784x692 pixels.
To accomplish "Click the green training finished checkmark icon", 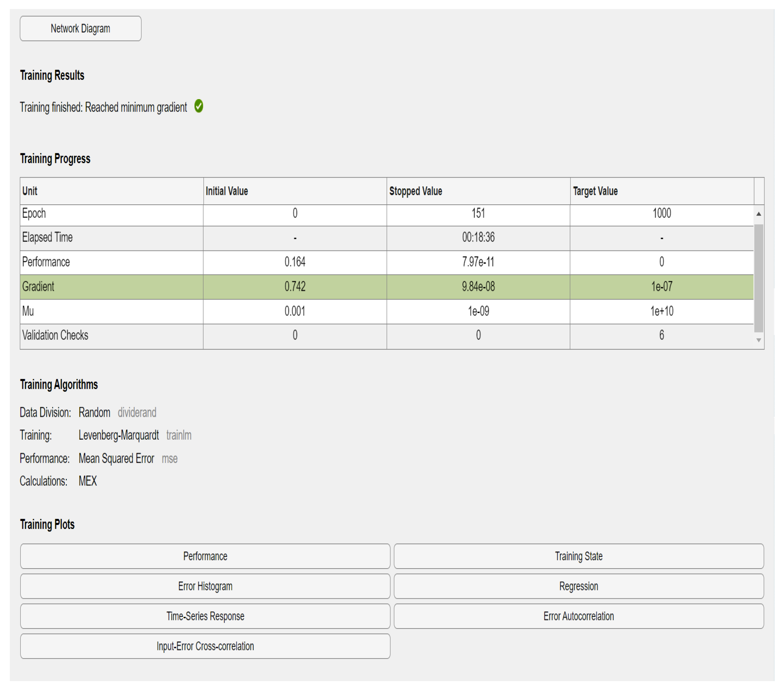I will [x=198, y=106].
